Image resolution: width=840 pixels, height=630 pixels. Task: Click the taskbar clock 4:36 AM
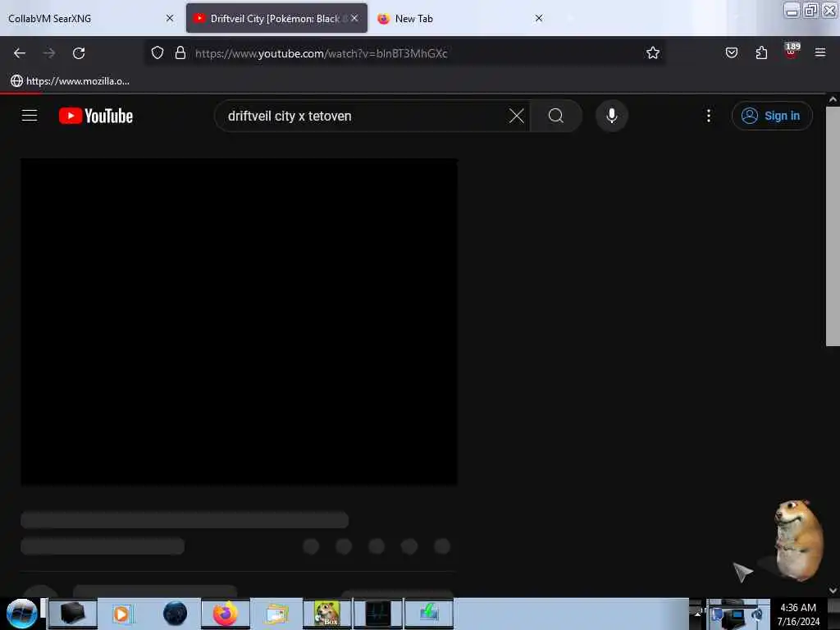click(798, 614)
